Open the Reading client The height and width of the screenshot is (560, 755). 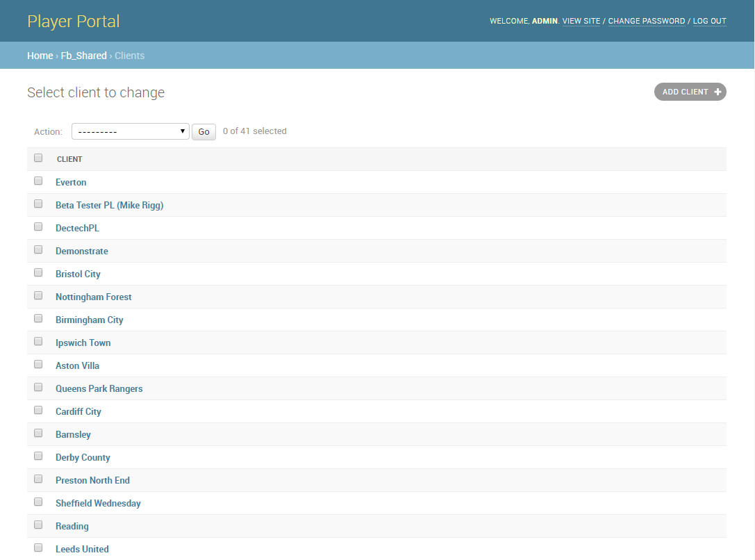coord(72,526)
